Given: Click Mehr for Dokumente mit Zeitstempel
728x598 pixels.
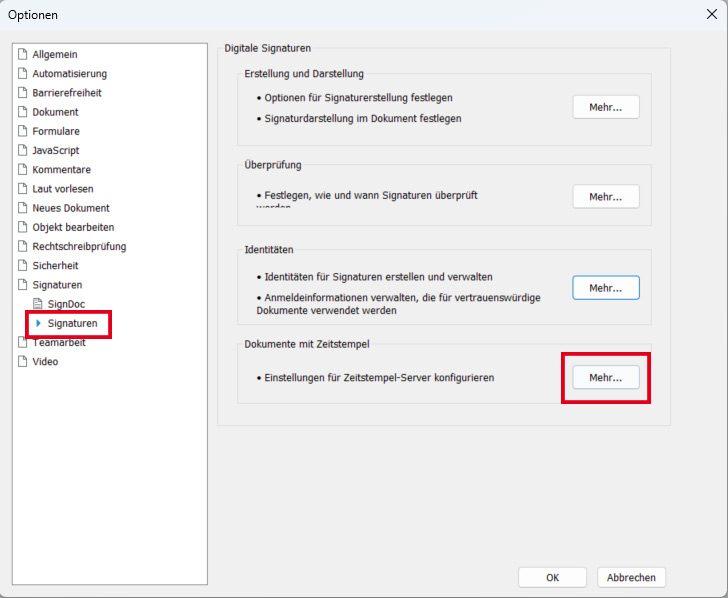Looking at the screenshot, I should click(605, 378).
